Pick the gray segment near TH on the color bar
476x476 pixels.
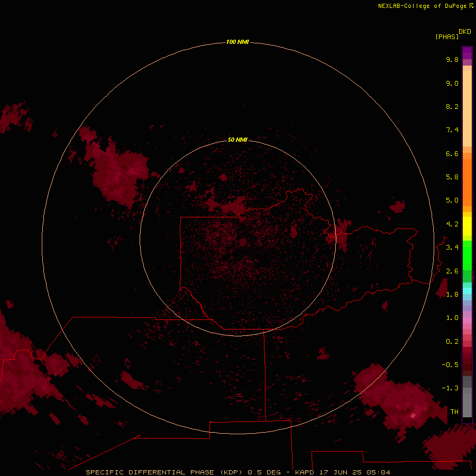tap(467, 405)
